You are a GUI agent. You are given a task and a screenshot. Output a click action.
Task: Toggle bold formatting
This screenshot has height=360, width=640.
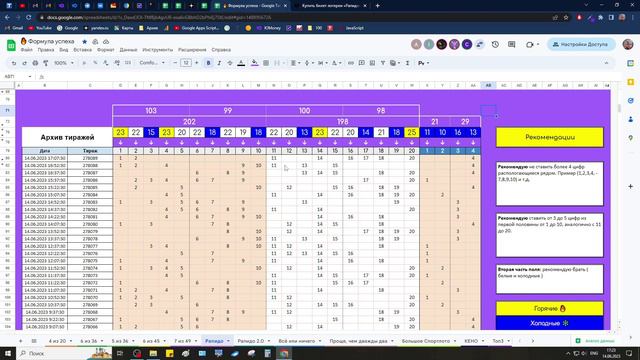coord(209,63)
